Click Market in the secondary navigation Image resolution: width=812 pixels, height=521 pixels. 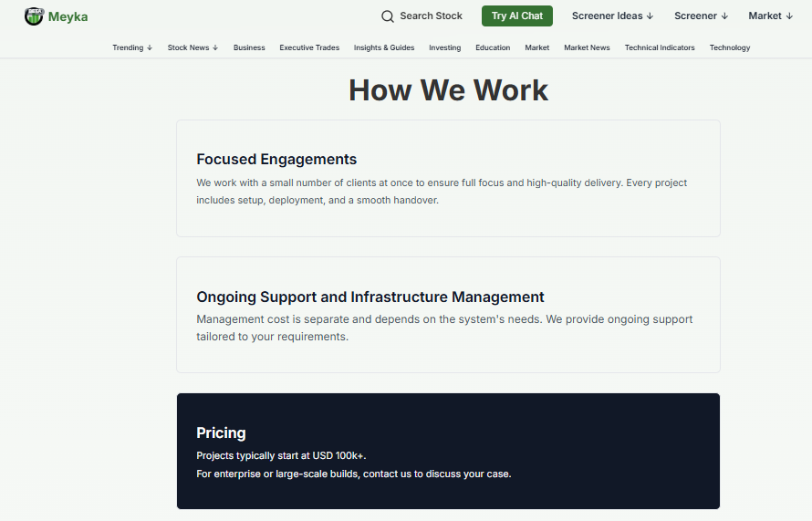click(536, 47)
